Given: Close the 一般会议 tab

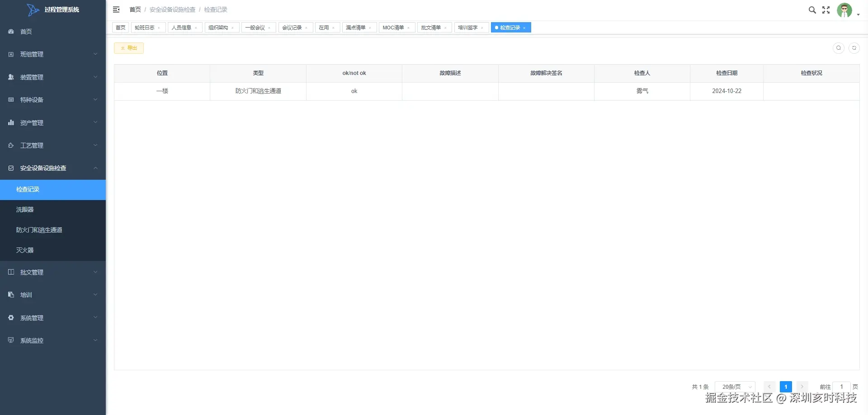Looking at the screenshot, I should tap(269, 28).
